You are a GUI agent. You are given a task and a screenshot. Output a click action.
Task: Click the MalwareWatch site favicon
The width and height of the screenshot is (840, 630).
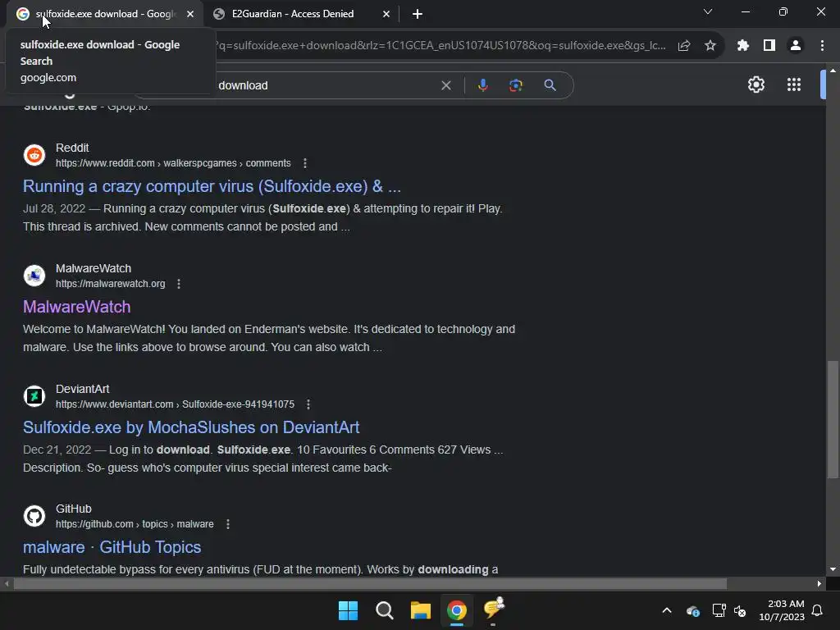(34, 276)
